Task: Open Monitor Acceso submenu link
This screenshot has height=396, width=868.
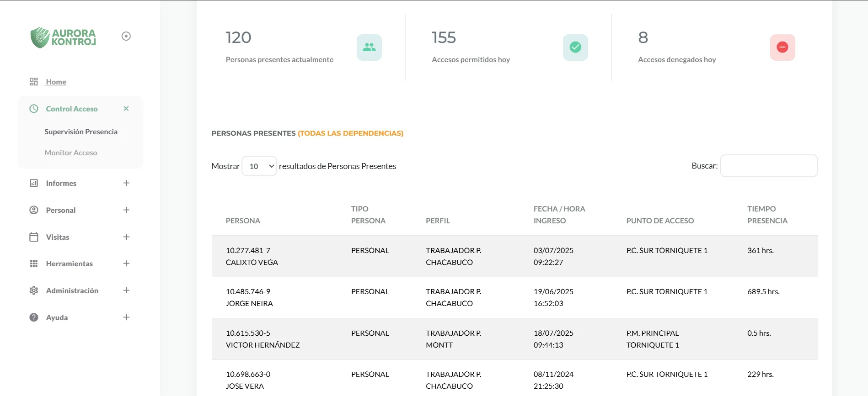Action: [x=71, y=153]
